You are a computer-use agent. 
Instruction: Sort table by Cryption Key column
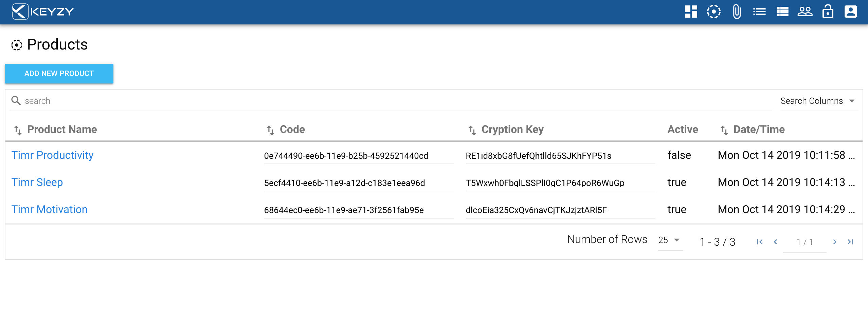512,129
